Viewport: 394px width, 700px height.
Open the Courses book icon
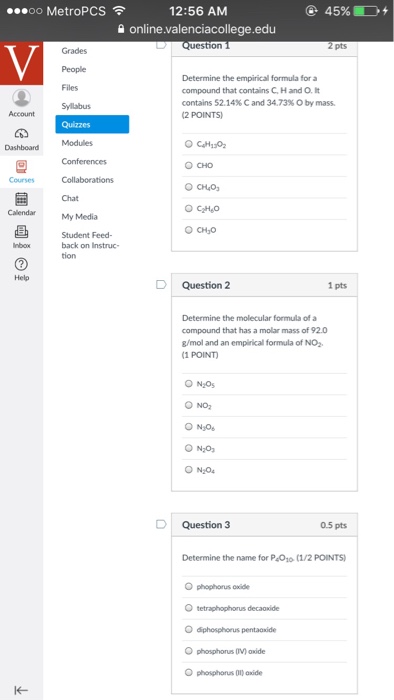[21, 166]
